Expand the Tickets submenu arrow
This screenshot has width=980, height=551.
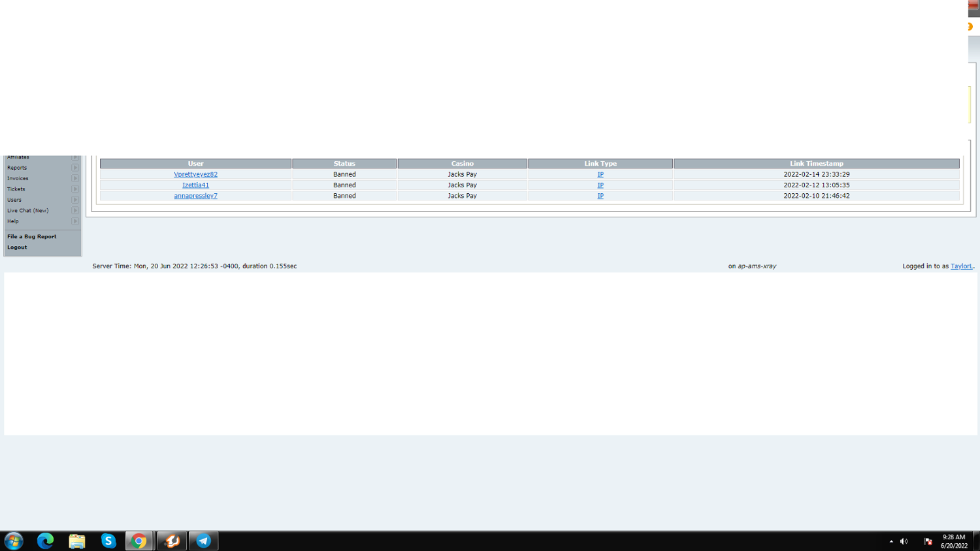(75, 189)
